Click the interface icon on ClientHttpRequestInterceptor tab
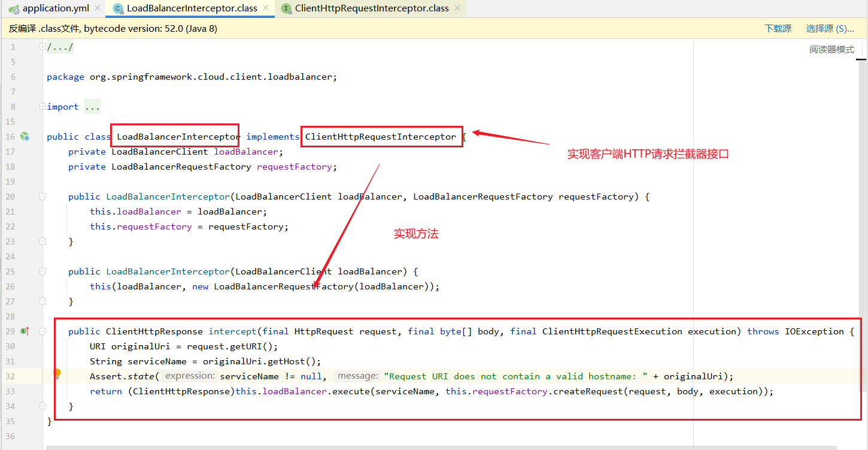The width and height of the screenshot is (868, 450). (286, 8)
